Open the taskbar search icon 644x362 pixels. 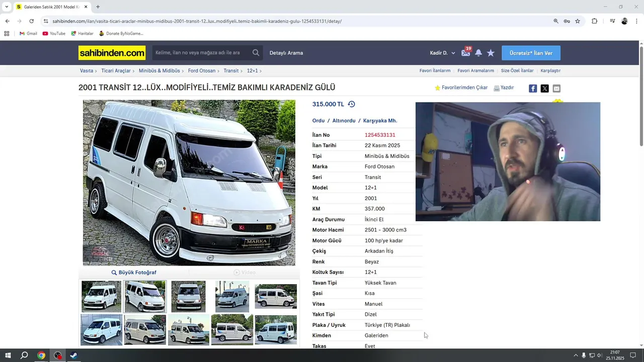coord(24,355)
